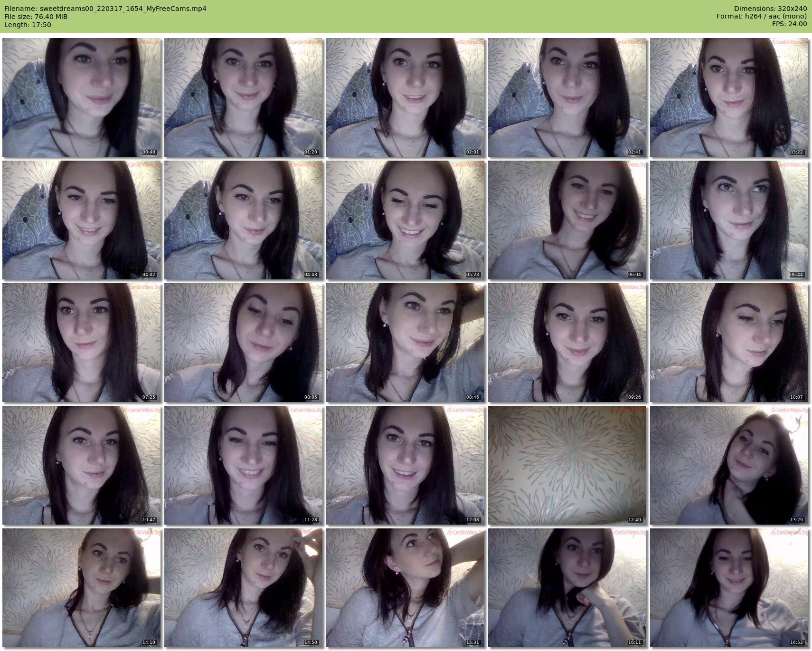Select the frame marked 01:20
This screenshot has width=812, height=651.
[244, 97]
